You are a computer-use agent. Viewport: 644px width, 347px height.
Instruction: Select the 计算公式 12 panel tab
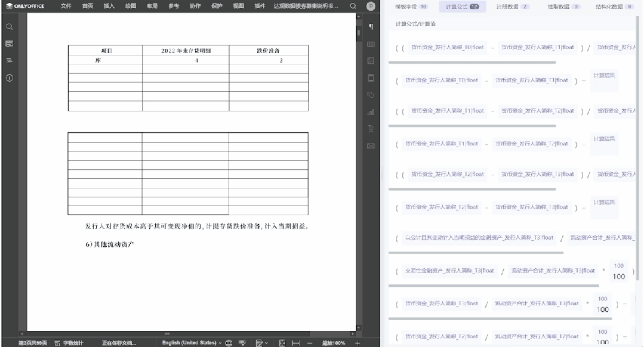(x=463, y=7)
